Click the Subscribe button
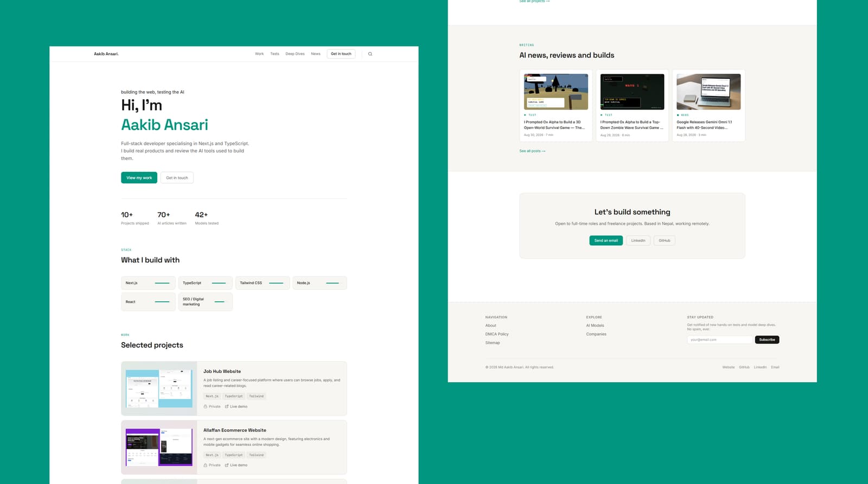This screenshot has width=868, height=484. [x=767, y=340]
